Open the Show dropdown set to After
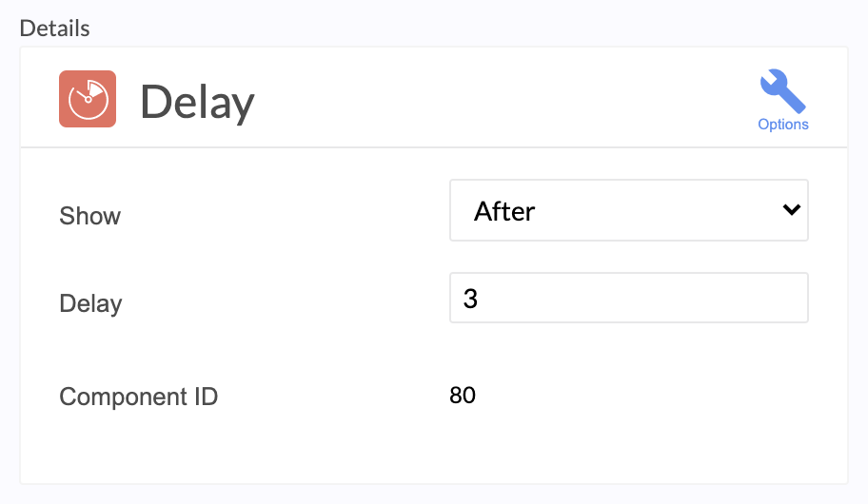The image size is (868, 504). click(629, 210)
